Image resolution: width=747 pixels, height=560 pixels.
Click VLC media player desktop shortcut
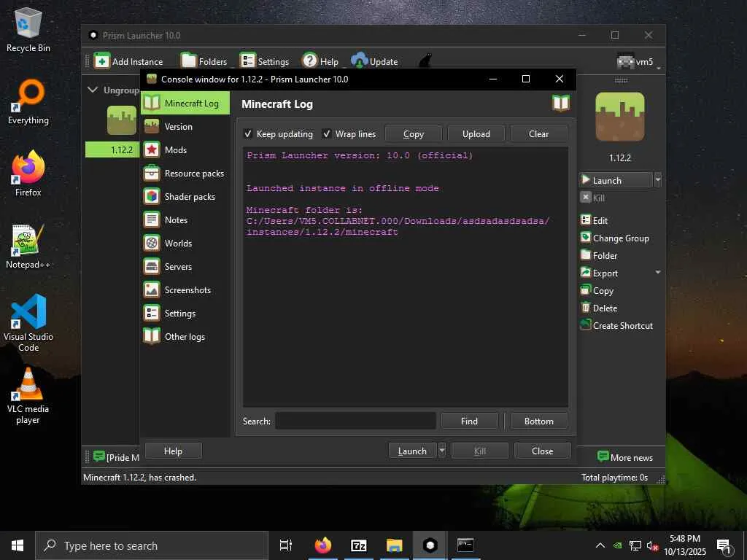coord(28,396)
